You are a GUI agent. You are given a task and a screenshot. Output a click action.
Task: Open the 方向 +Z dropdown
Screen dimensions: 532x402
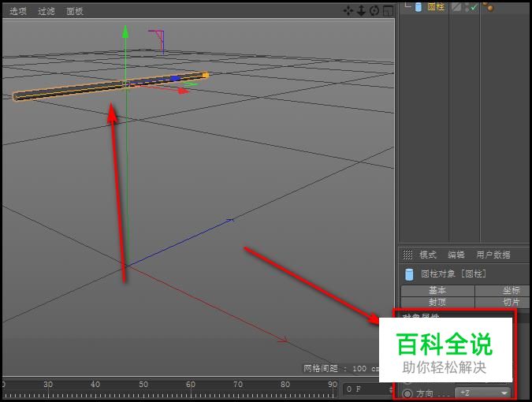pyautogui.click(x=483, y=393)
